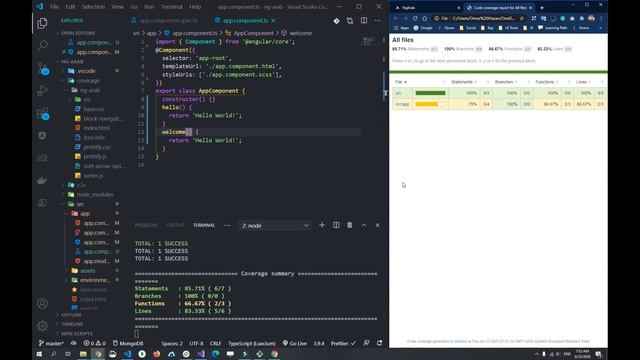The height and width of the screenshot is (360, 640).
Task: Expand the NPM SCRIPTS section
Action: 77,333
